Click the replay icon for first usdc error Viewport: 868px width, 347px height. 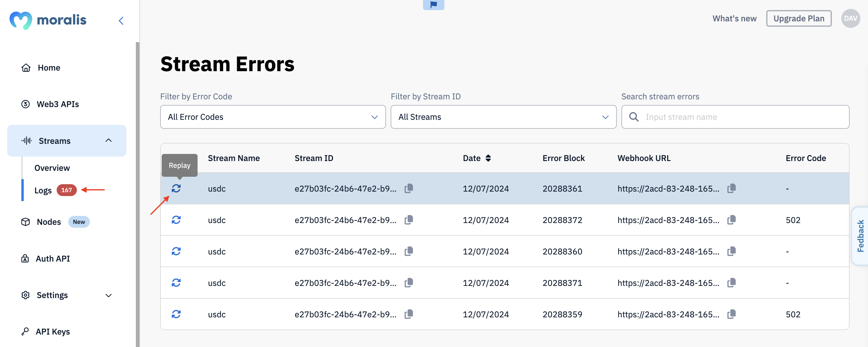point(176,188)
